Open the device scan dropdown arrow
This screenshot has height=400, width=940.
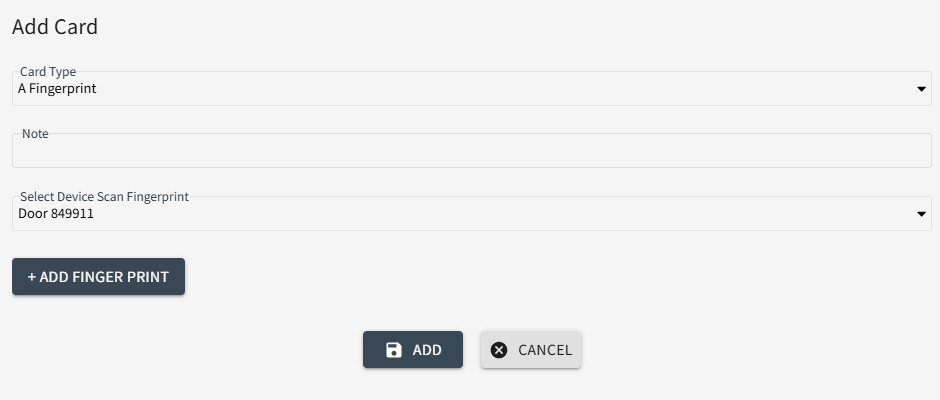[x=921, y=214]
